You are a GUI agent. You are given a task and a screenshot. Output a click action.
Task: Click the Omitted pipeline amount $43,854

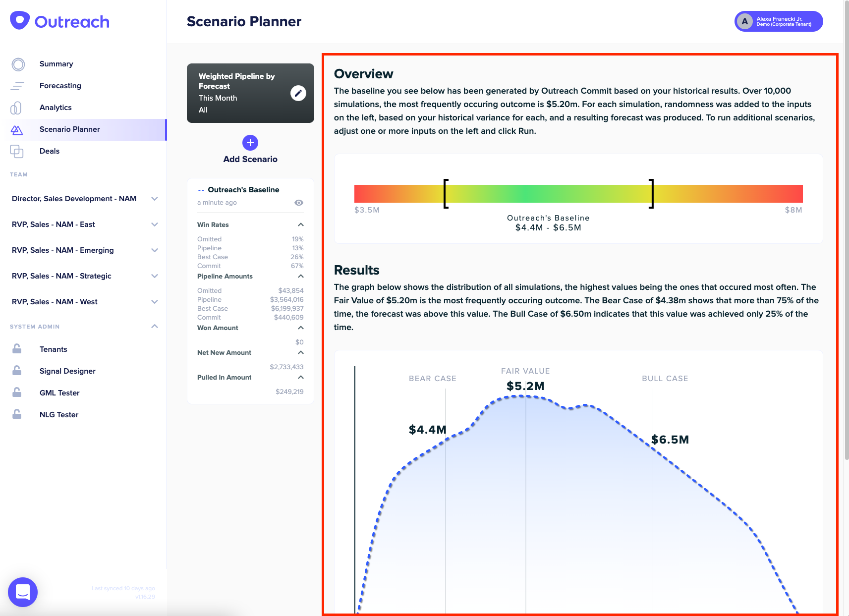point(291,291)
